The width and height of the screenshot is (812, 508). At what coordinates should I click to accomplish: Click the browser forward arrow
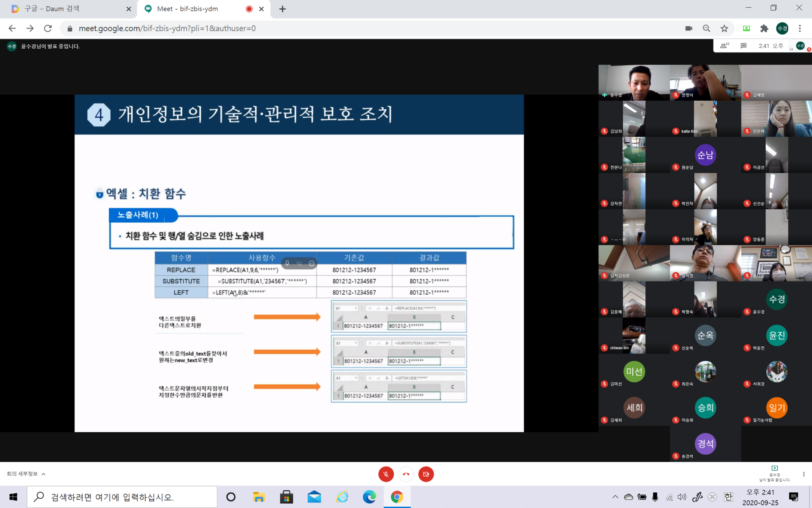point(30,28)
